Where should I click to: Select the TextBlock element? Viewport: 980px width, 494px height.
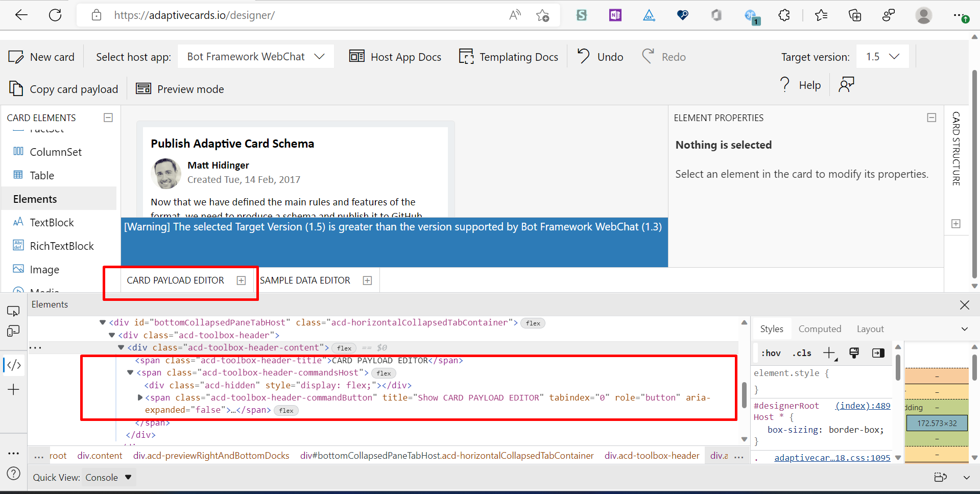pyautogui.click(x=44, y=222)
